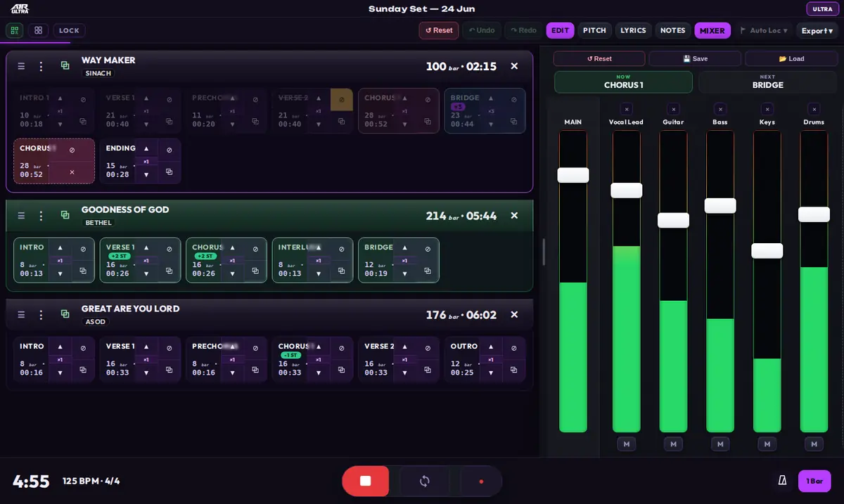Click the MAIN fader handle
Viewport: 844px width, 504px height.
573,175
